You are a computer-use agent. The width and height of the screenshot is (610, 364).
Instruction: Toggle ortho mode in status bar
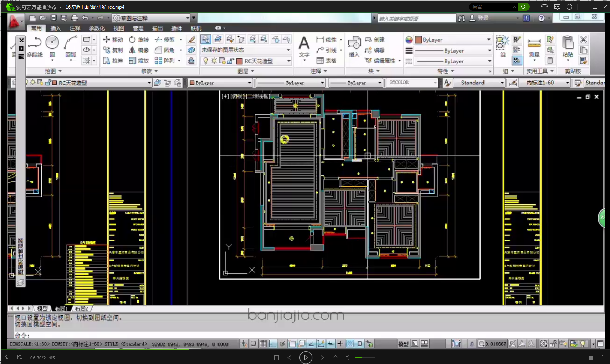point(273,344)
